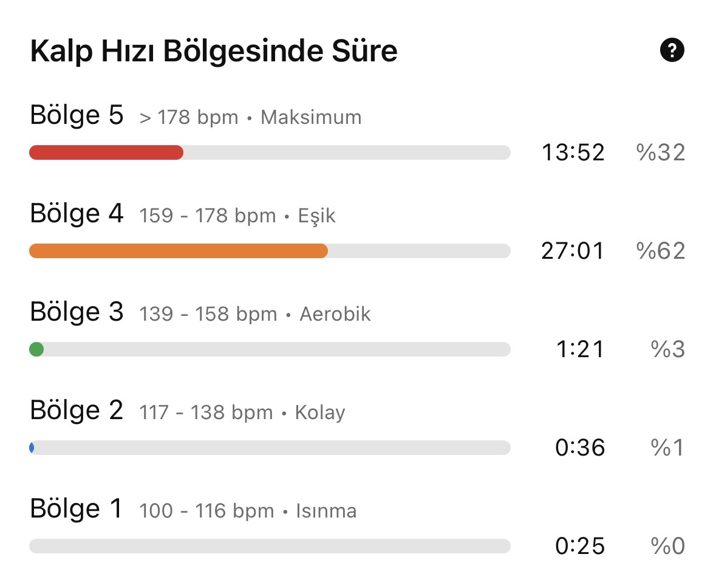
Task: Click the '100 - 116 bpm • Isınma' description
Action: point(248,511)
